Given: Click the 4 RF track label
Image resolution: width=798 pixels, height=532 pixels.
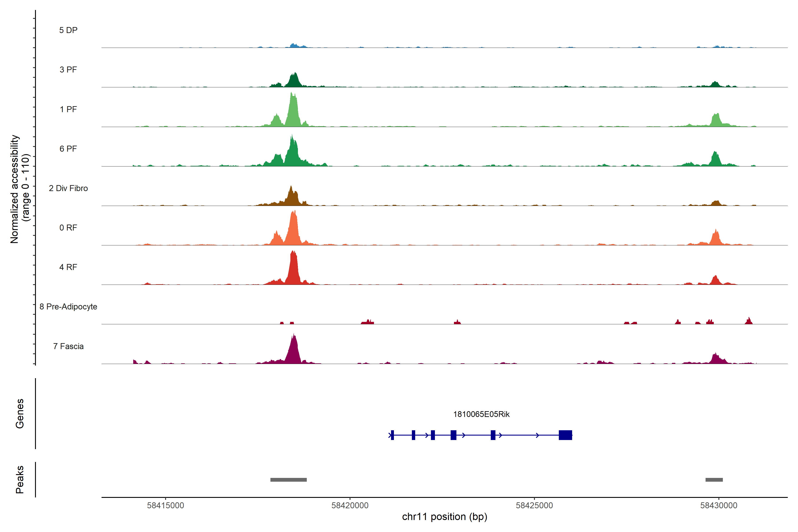Looking at the screenshot, I should [x=68, y=267].
